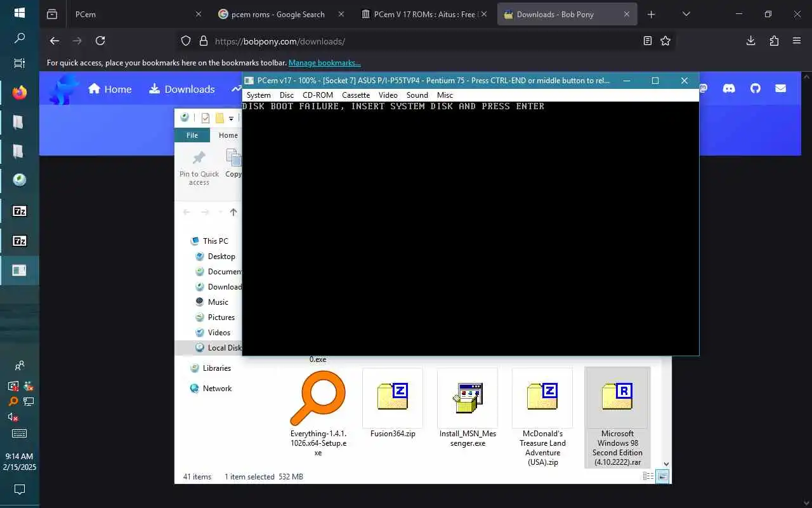The image size is (812, 508).
Task: Switch Explorer to details view icon
Action: 648,476
